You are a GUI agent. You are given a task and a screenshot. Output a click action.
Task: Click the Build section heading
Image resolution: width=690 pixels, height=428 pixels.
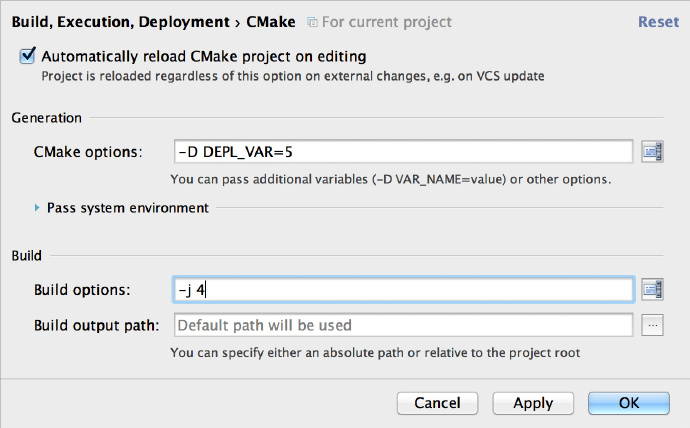click(x=26, y=256)
